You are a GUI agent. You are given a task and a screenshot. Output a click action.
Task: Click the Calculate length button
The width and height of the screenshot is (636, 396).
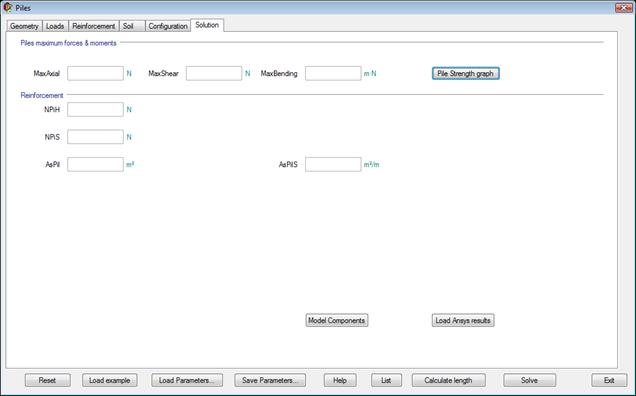tap(449, 380)
